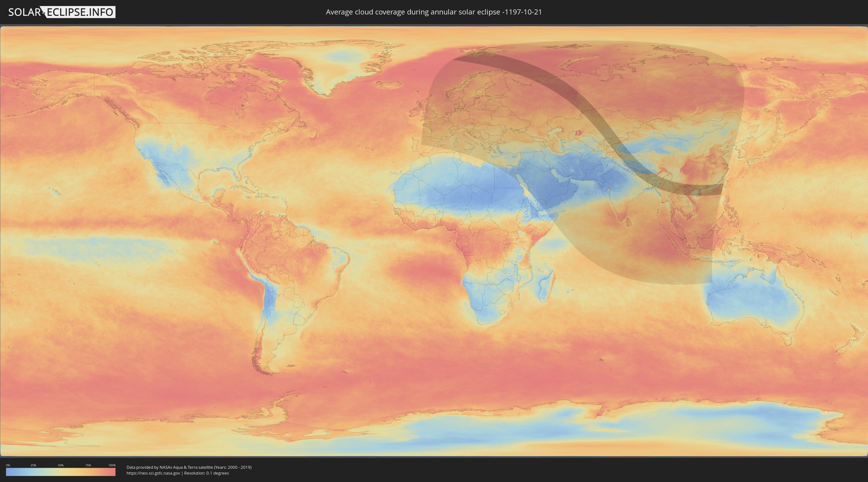Image resolution: width=868 pixels, height=482 pixels.
Task: Click the cloud coverage world map image
Action: tap(434, 241)
